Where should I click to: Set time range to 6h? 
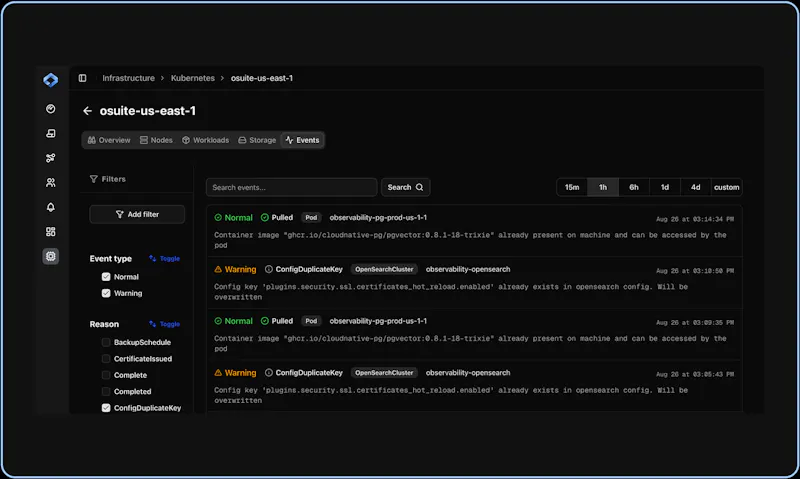coord(634,187)
